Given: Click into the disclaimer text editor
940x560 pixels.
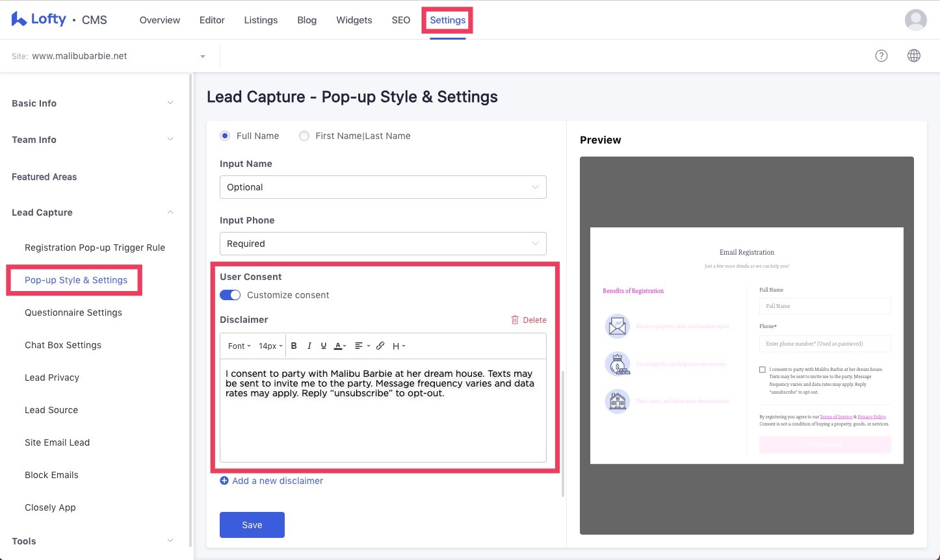Looking at the screenshot, I should pos(383,410).
